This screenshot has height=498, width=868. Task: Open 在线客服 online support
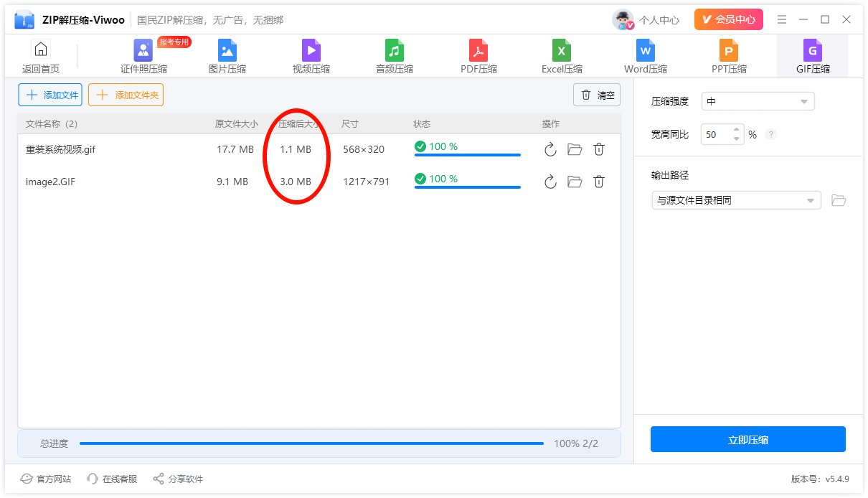pyautogui.click(x=112, y=479)
